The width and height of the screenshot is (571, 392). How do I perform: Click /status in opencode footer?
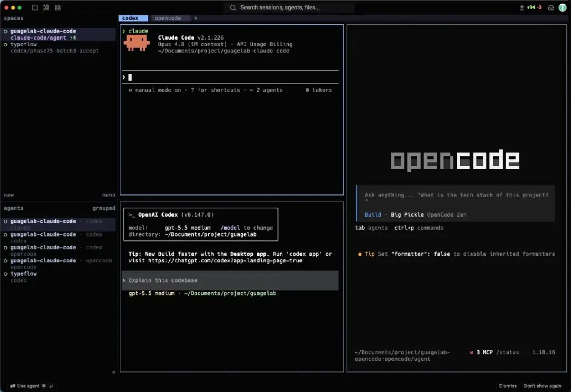pyautogui.click(x=508, y=352)
